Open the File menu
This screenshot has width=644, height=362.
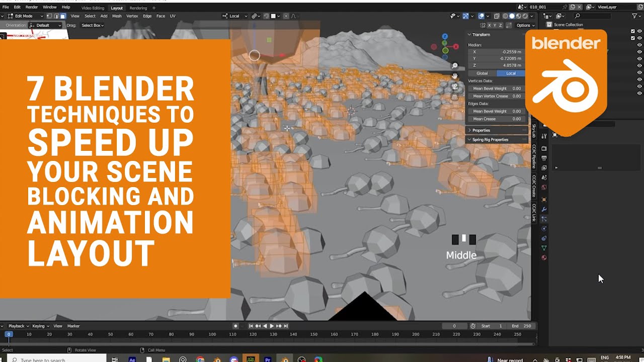pyautogui.click(x=5, y=8)
